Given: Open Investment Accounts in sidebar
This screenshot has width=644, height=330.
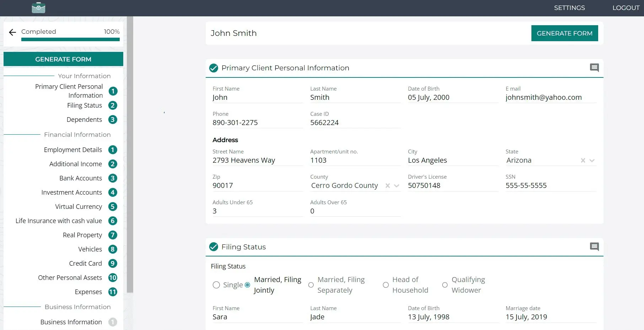Looking at the screenshot, I should point(71,193).
